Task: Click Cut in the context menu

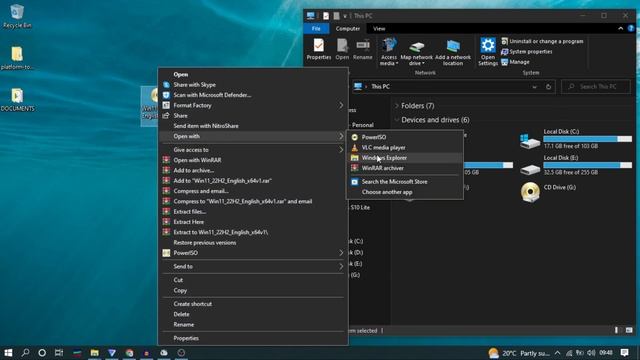Action: click(253, 280)
